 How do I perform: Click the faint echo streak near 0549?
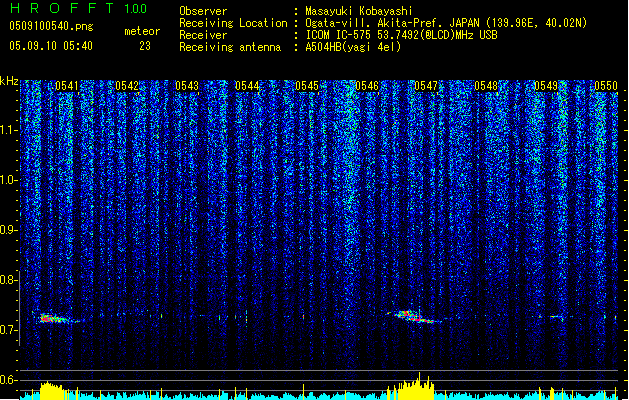(556, 317)
